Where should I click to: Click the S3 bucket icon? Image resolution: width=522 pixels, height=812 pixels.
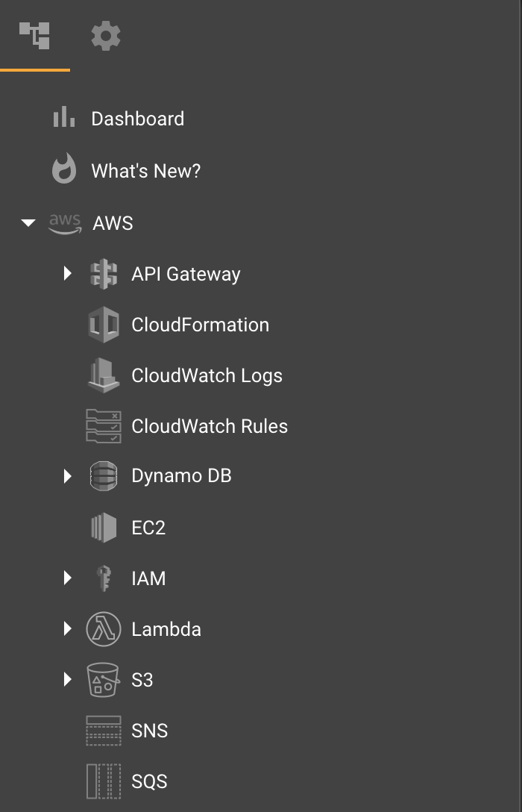104,680
